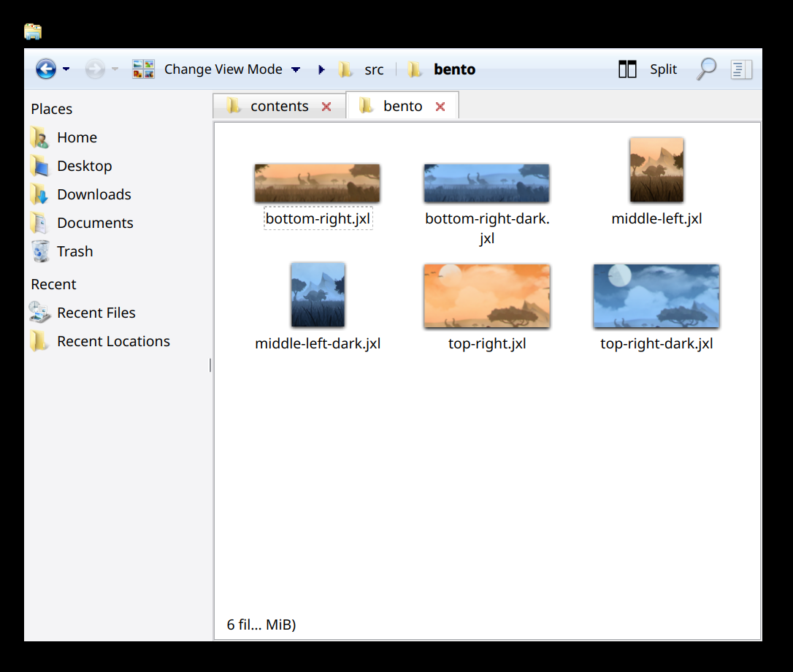Open the Change View Mode dropdown arrow
This screenshot has width=793, height=672.
[296, 69]
